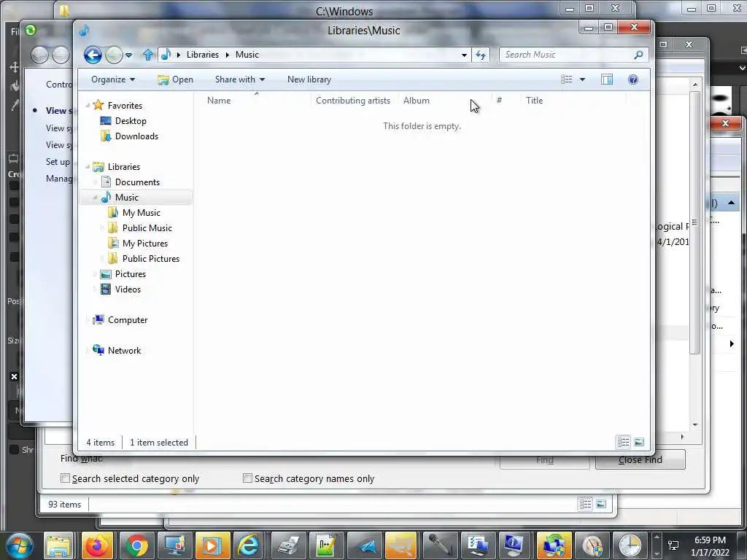
Task: Open the Notepad++ taskbar icon
Action: point(326,545)
